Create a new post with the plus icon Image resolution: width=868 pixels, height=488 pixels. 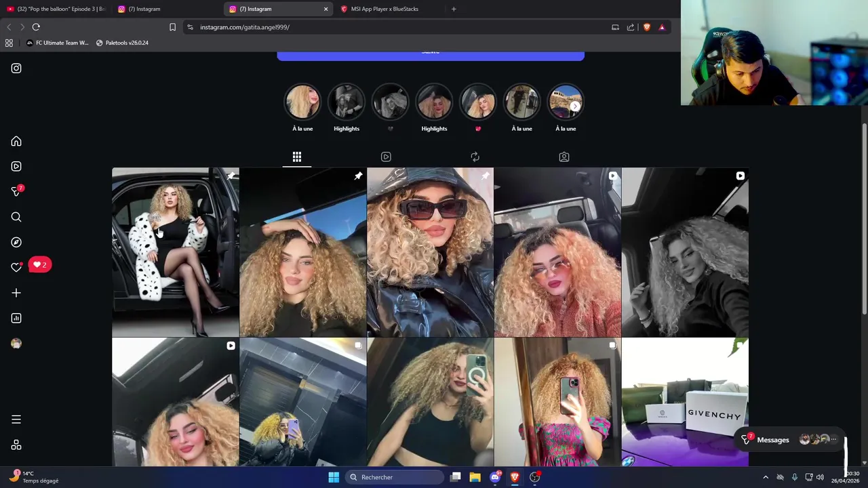point(16,293)
